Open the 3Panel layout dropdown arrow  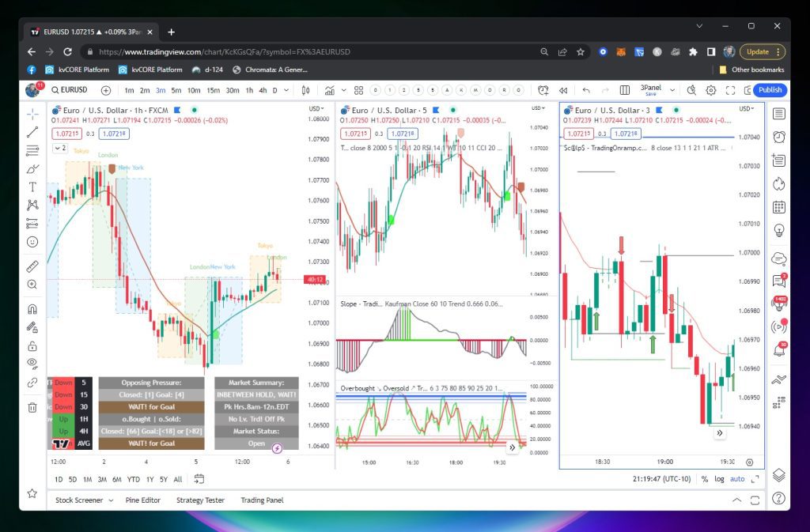[x=674, y=90]
